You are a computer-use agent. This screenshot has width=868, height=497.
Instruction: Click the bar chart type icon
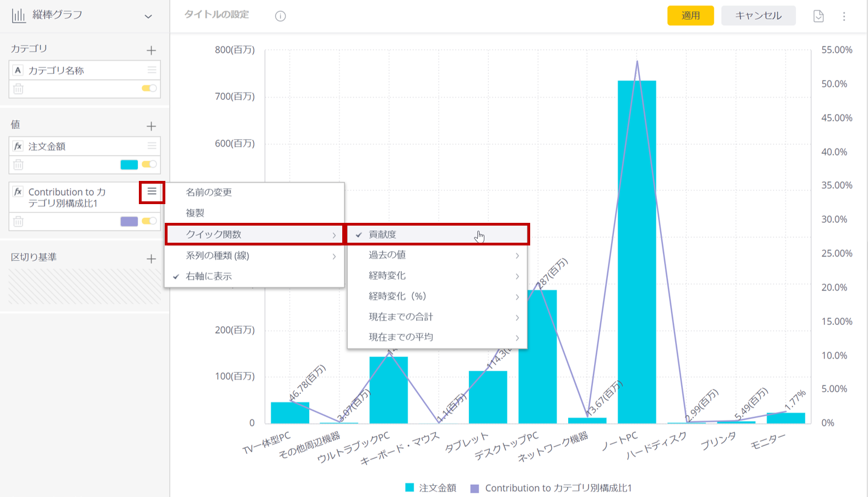pyautogui.click(x=19, y=15)
